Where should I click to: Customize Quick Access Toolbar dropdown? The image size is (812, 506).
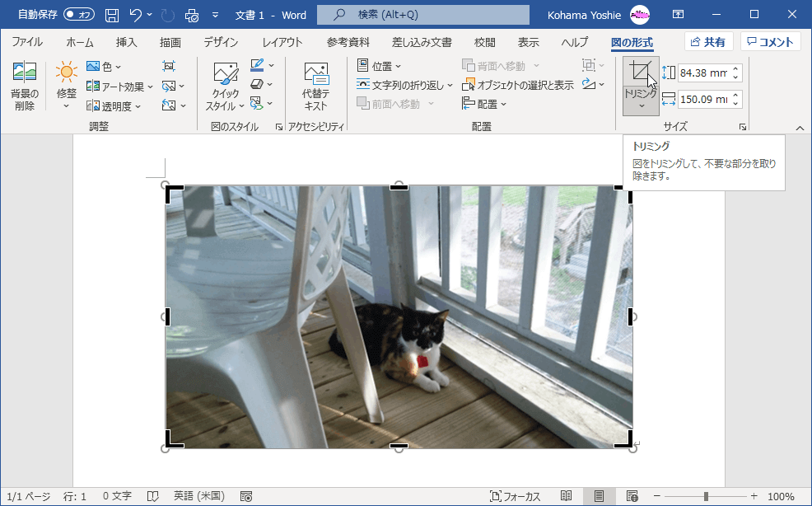(216, 15)
